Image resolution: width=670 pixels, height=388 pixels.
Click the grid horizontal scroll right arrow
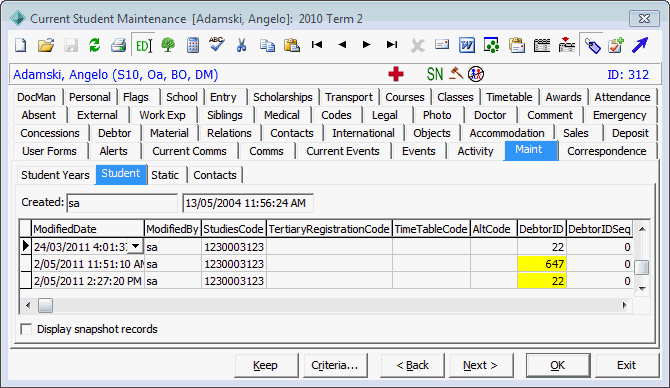[624, 305]
